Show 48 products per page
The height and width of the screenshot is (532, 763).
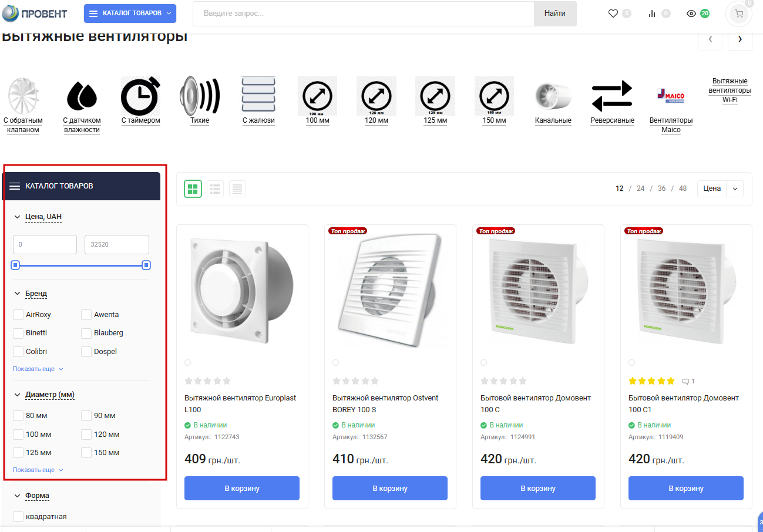683,188
